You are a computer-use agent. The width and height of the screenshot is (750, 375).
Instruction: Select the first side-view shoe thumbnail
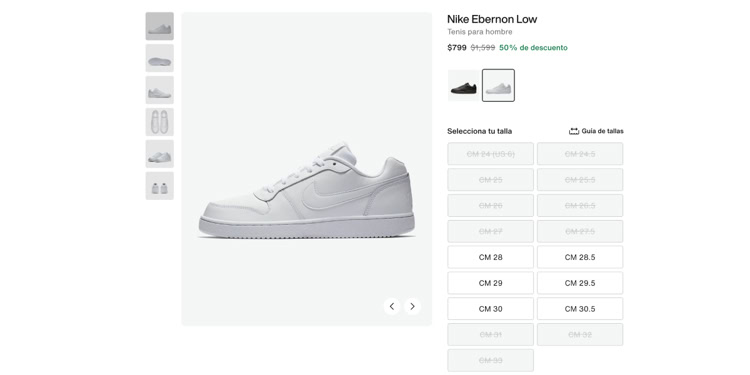[160, 26]
